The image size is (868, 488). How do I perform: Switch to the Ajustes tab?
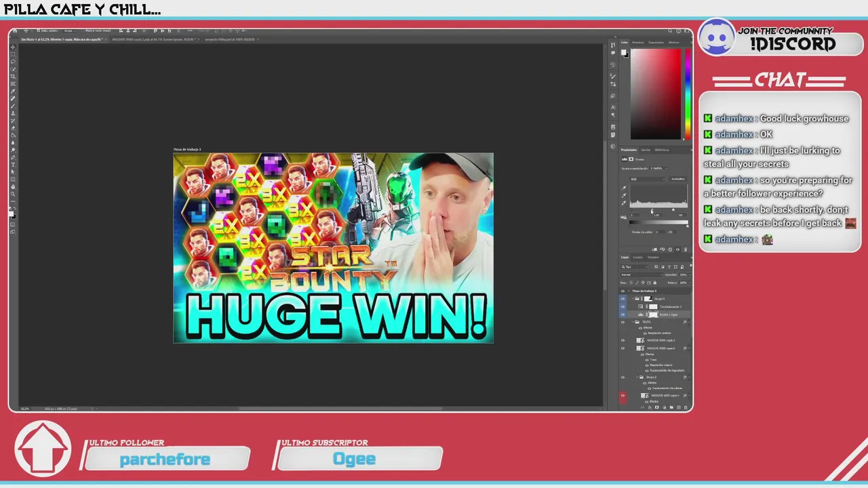click(645, 150)
